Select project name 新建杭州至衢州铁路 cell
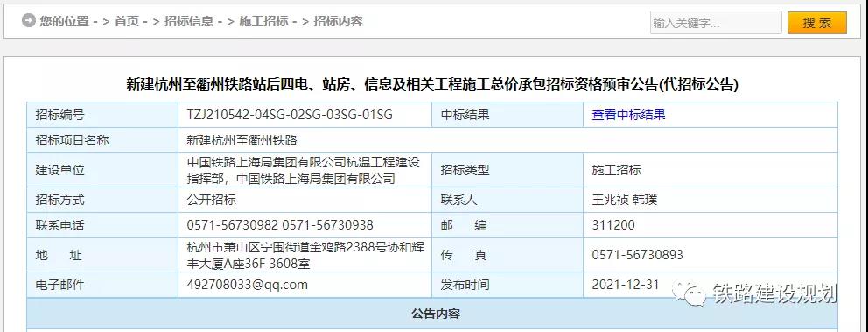Image resolution: width=868 pixels, height=332 pixels. [x=507, y=140]
